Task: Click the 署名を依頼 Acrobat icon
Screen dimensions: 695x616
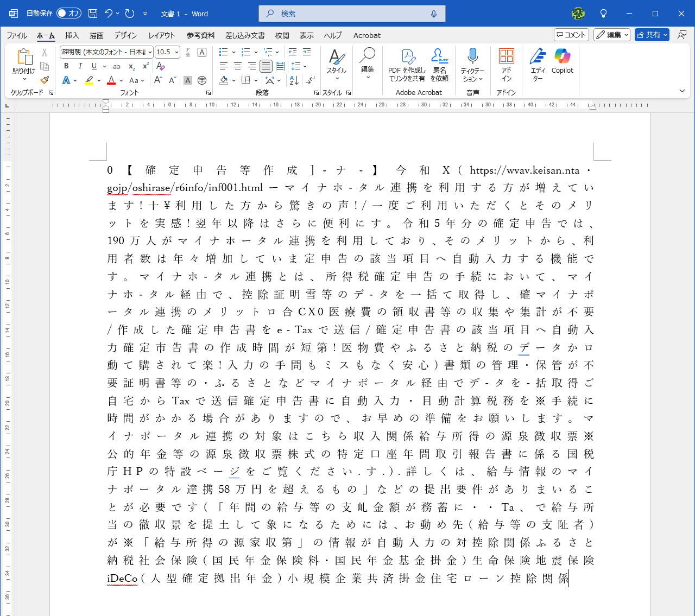Action: (x=439, y=65)
